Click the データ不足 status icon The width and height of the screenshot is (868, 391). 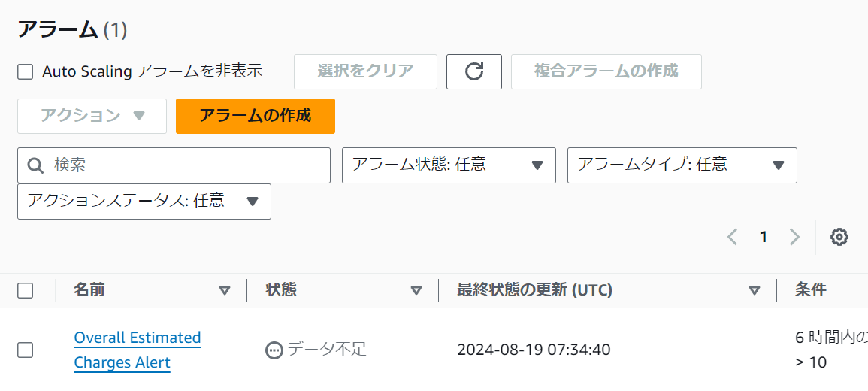274,350
